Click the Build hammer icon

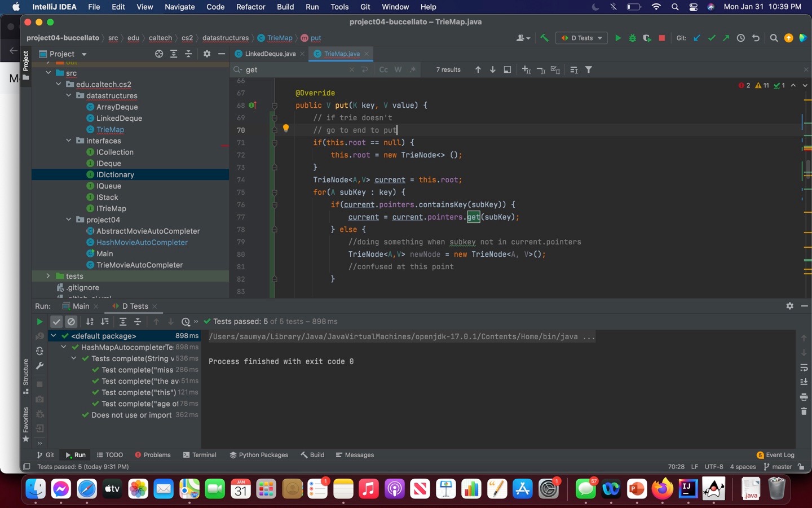544,38
